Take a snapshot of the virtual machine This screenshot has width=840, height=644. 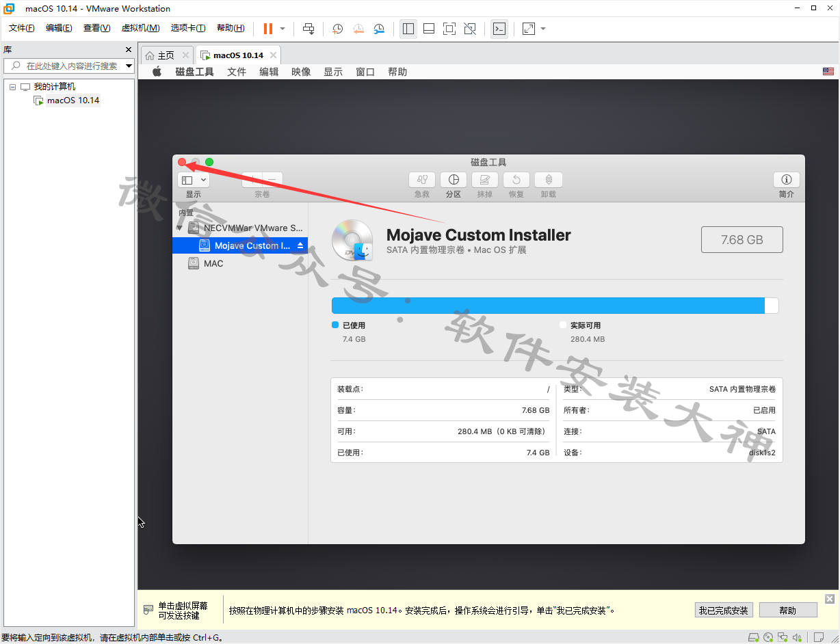pyautogui.click(x=337, y=29)
